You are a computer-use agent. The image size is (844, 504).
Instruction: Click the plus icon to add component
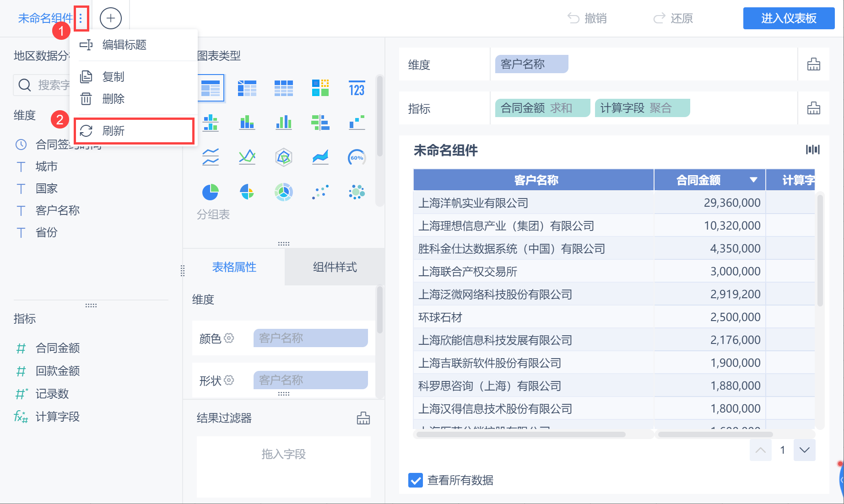click(110, 18)
